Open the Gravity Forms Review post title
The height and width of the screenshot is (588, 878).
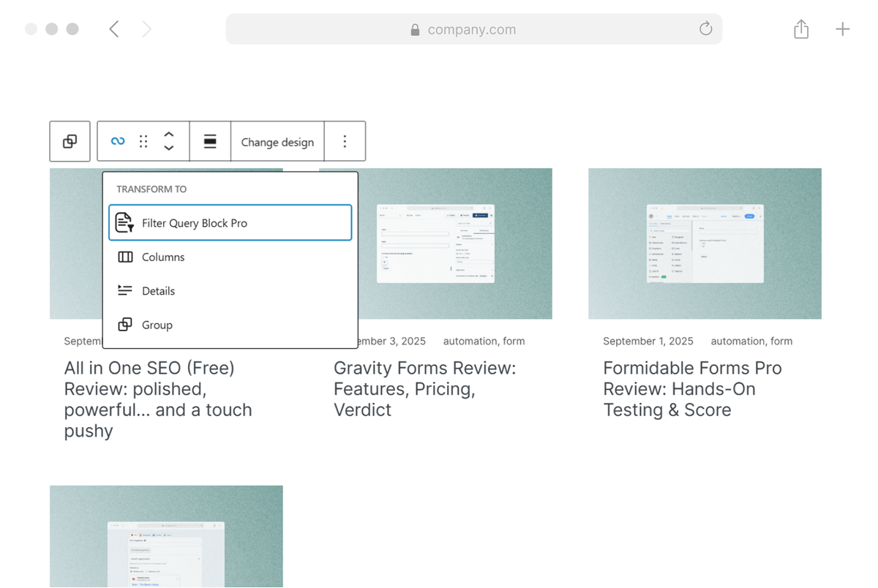424,388
